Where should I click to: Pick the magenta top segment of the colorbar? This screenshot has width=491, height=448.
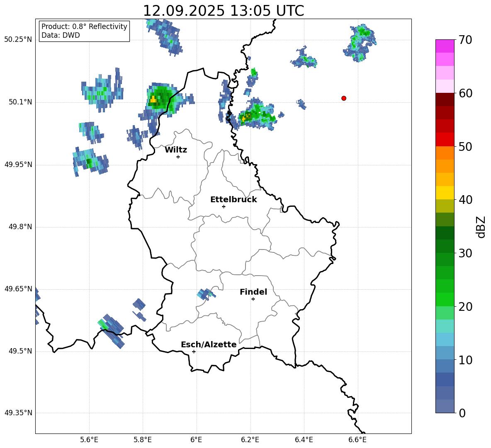445,46
